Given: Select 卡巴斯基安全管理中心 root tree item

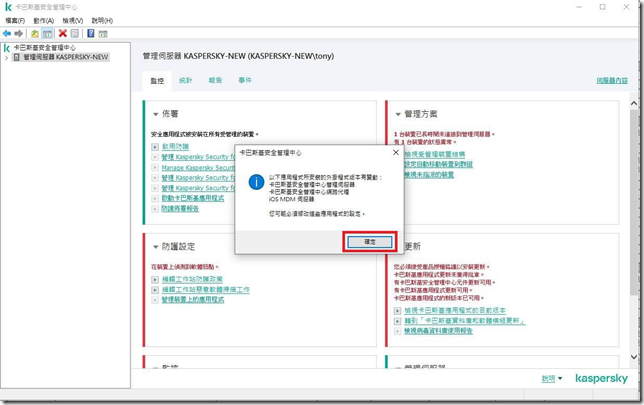Looking at the screenshot, I should 44,47.
